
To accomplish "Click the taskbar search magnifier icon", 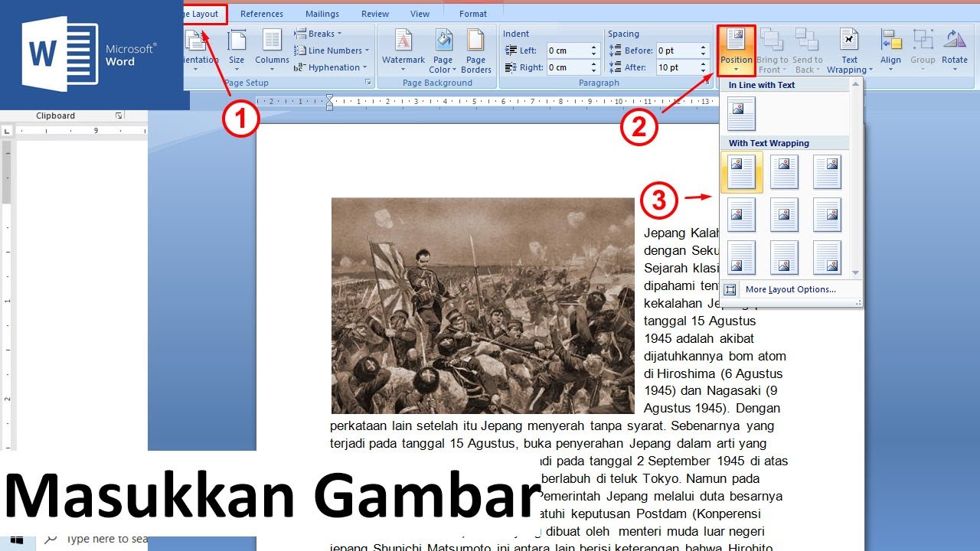I will 51,540.
